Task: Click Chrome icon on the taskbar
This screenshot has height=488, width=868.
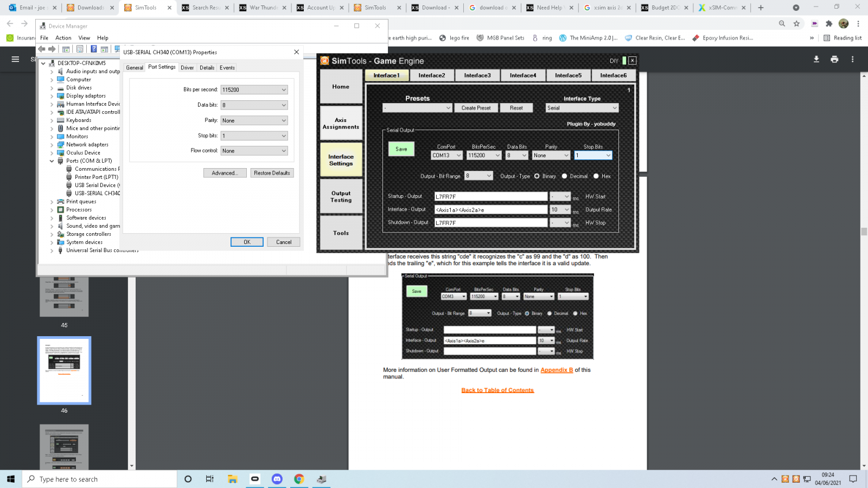Action: [x=299, y=479]
